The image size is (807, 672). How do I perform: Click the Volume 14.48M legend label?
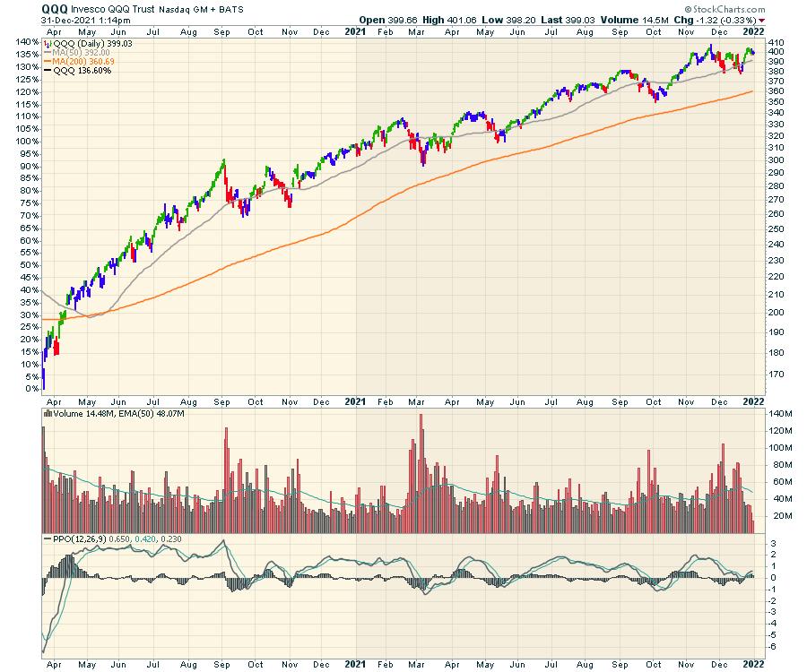coord(78,413)
